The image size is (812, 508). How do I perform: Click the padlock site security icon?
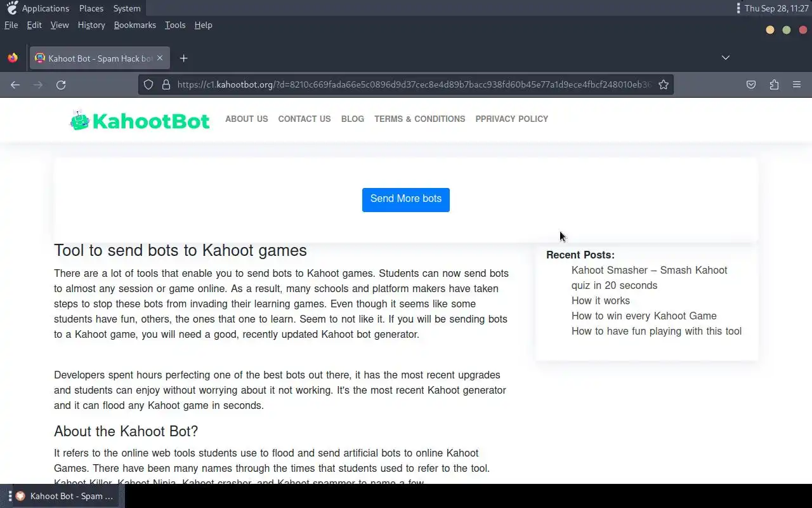(x=166, y=84)
